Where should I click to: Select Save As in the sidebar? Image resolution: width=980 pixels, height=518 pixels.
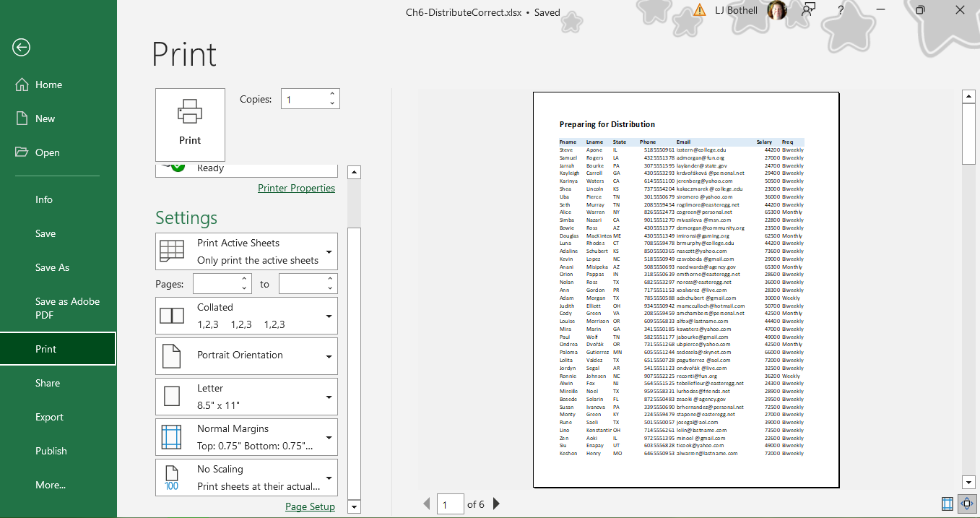(51, 267)
